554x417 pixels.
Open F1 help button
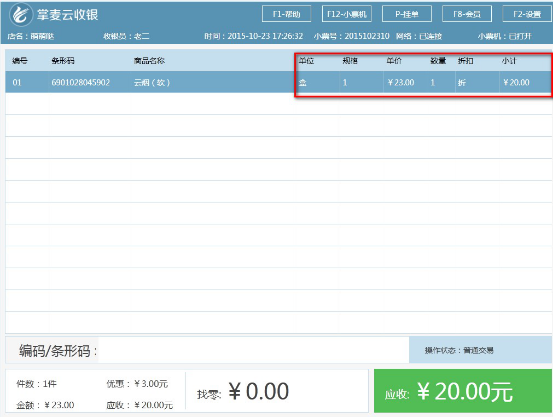(x=287, y=14)
